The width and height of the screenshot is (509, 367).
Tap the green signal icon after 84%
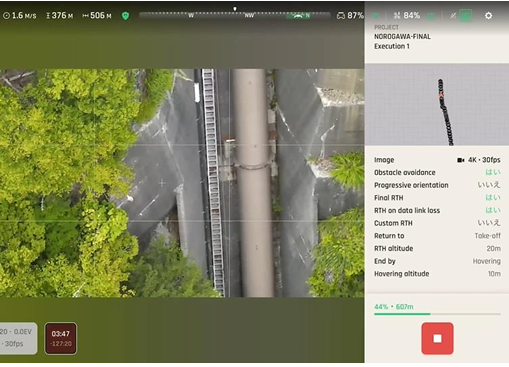(x=431, y=16)
